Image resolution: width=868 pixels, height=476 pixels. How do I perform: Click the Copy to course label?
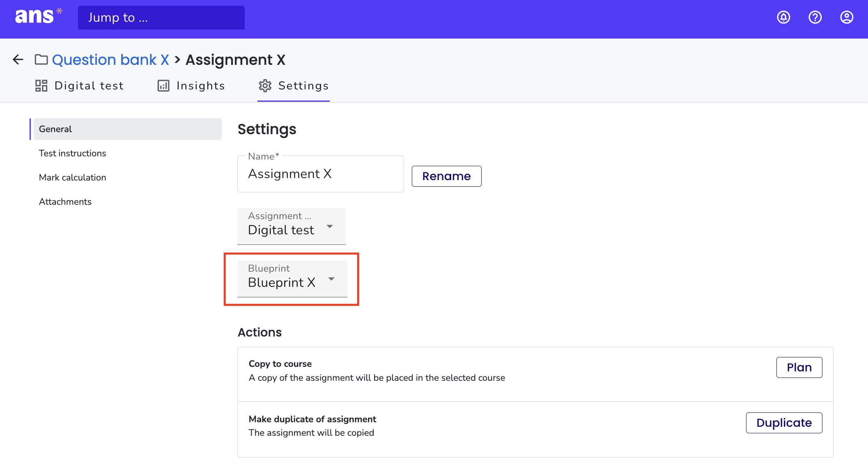point(280,364)
